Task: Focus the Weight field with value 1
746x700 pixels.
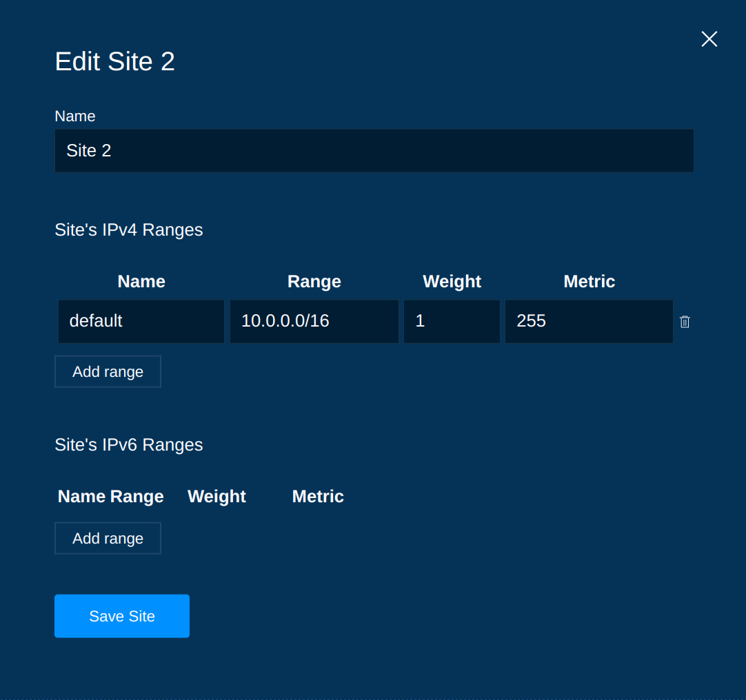Action: (452, 321)
